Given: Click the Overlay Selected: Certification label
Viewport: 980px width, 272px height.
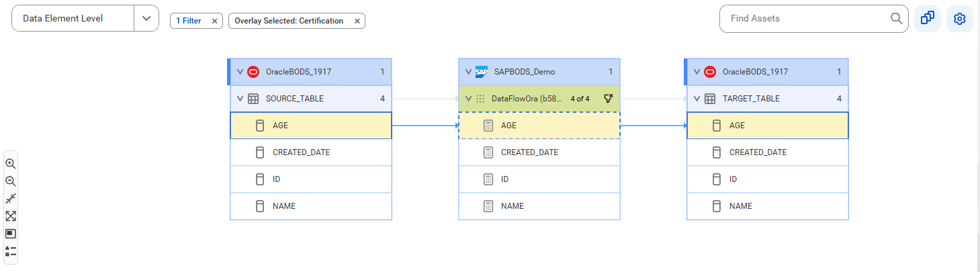Looking at the screenshot, I should (x=289, y=21).
